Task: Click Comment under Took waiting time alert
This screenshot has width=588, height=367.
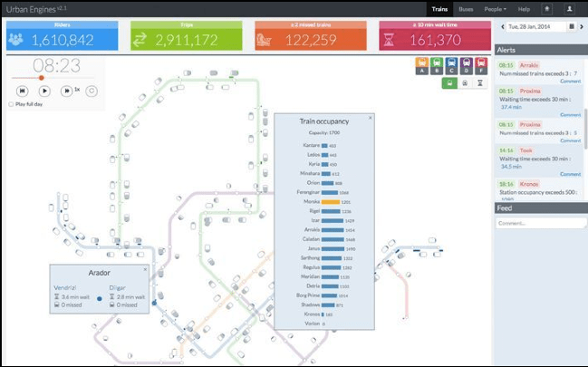Action: [x=571, y=174]
